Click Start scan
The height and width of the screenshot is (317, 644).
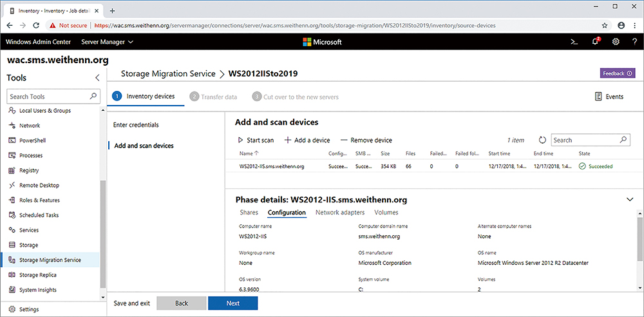pos(256,140)
